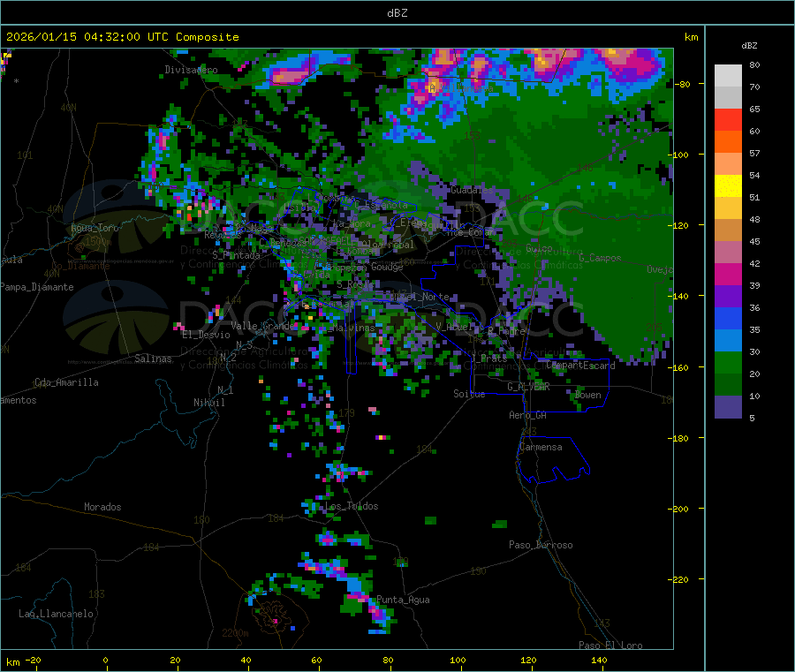
Task: Click the Paso_El_Loro label
Action: tap(610, 646)
